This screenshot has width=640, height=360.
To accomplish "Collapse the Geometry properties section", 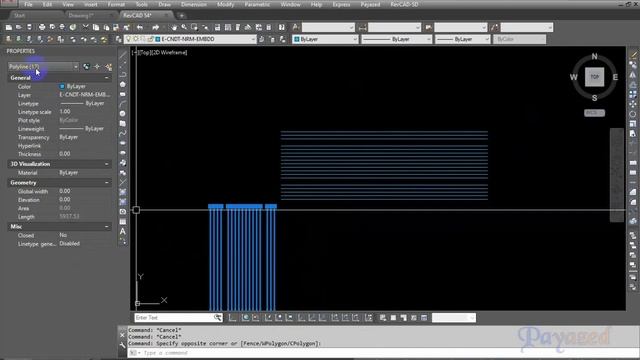I will pos(107,183).
